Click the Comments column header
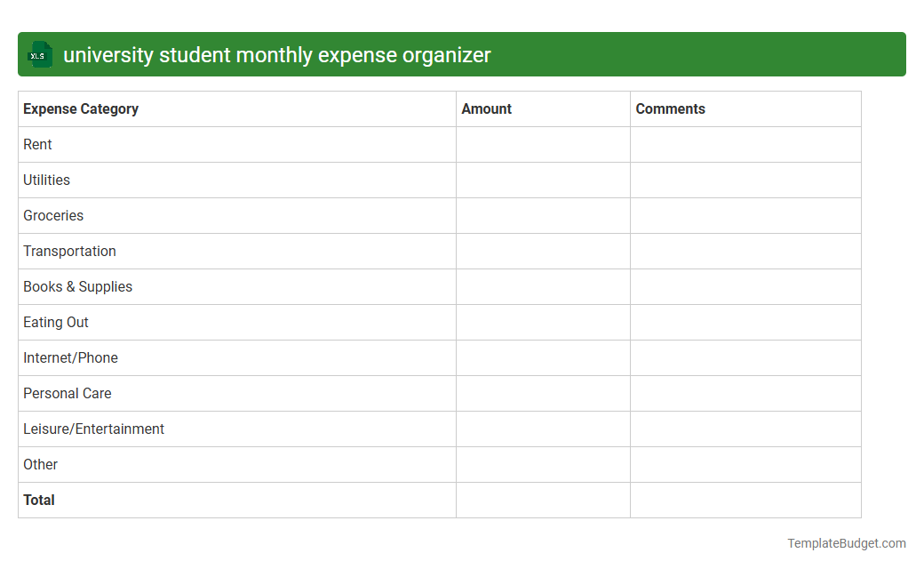Viewport: 924px width, 569px height. coord(670,108)
